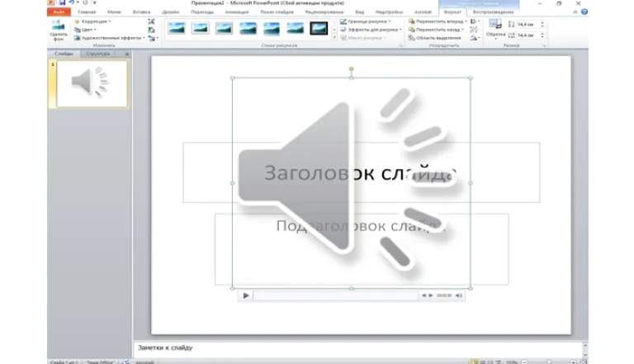Open Граница рисунка picture border dropdown
634x364 pixels.
(x=366, y=21)
